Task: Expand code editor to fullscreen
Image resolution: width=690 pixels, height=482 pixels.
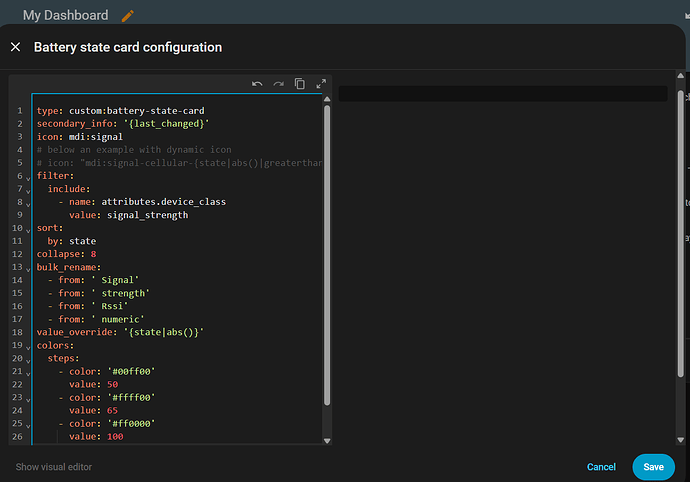Action: click(x=321, y=85)
